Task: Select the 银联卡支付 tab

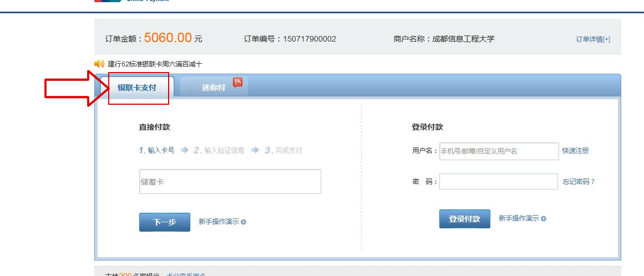Action: 136,88
